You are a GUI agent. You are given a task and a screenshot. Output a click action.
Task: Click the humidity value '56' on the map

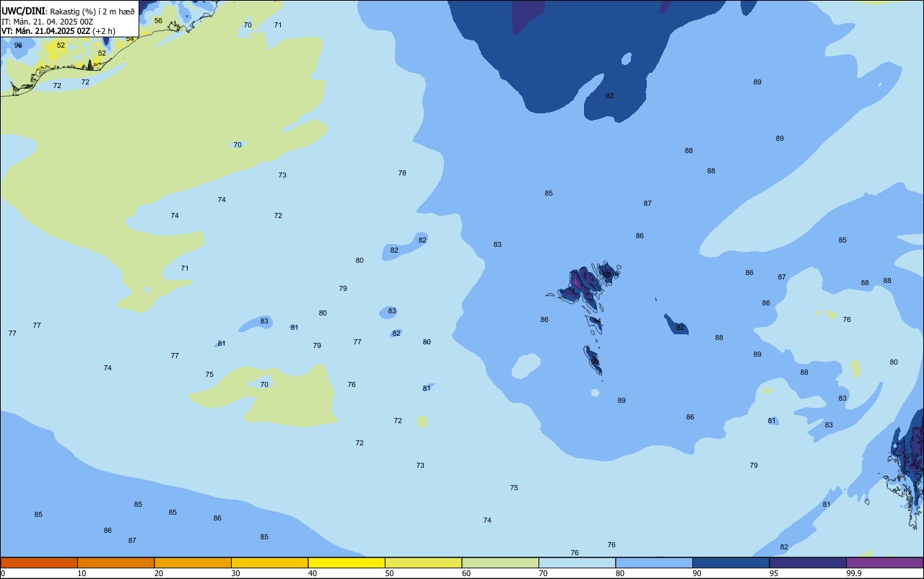tap(158, 21)
